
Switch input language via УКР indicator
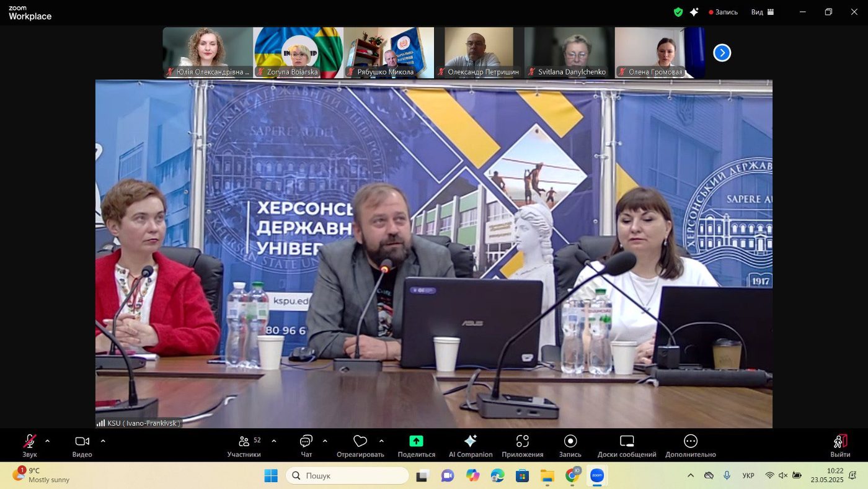pos(748,475)
